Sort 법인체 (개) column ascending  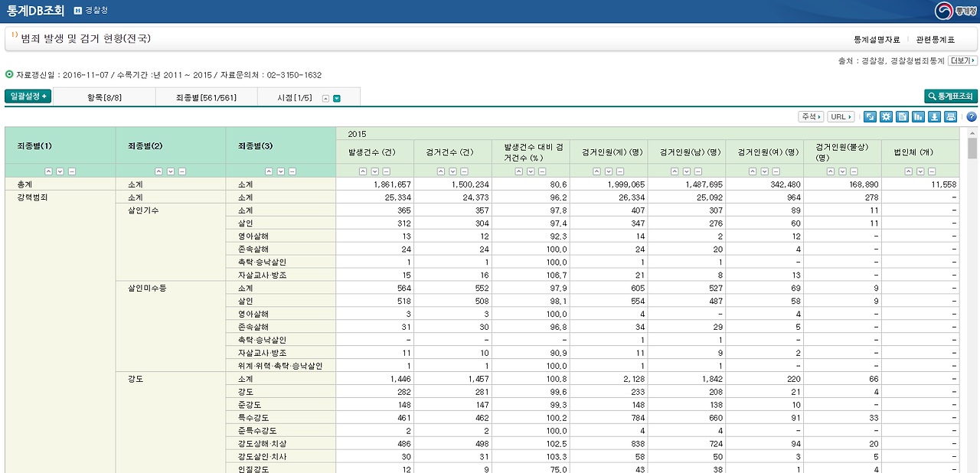(910, 171)
